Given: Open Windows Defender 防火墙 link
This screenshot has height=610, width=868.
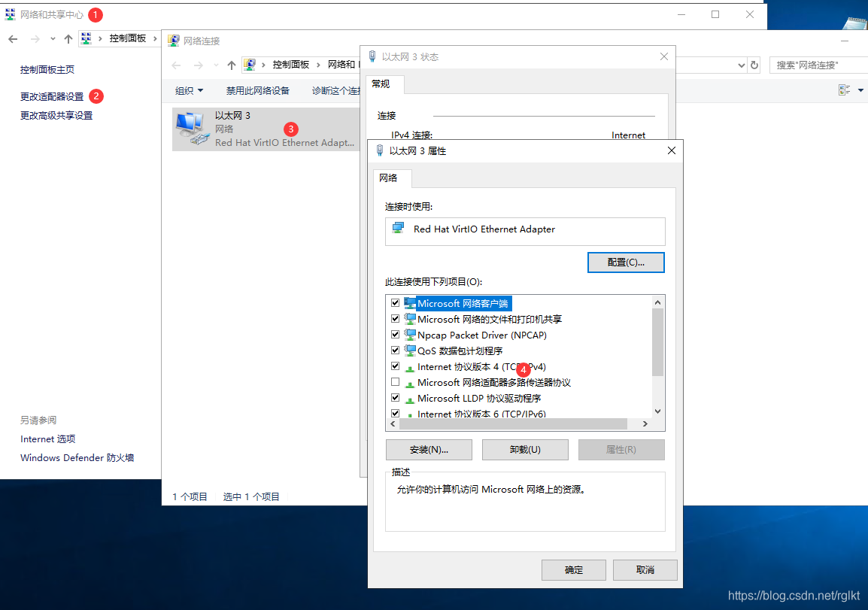Looking at the screenshot, I should (x=77, y=458).
